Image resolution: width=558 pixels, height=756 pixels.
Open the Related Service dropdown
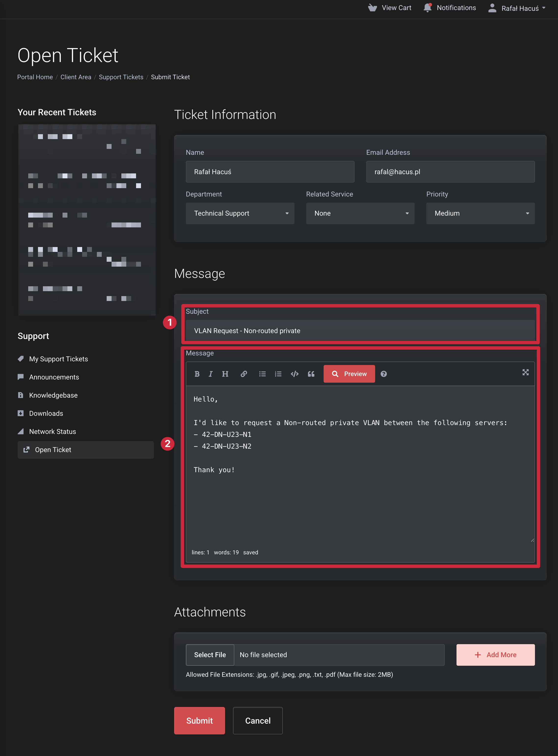pyautogui.click(x=360, y=213)
